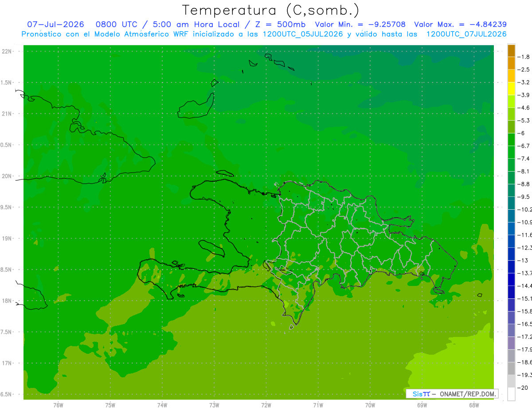Click the '1200UTC_07JUL2026' valid-until time
The height and width of the screenshot is (411, 532).
point(466,34)
